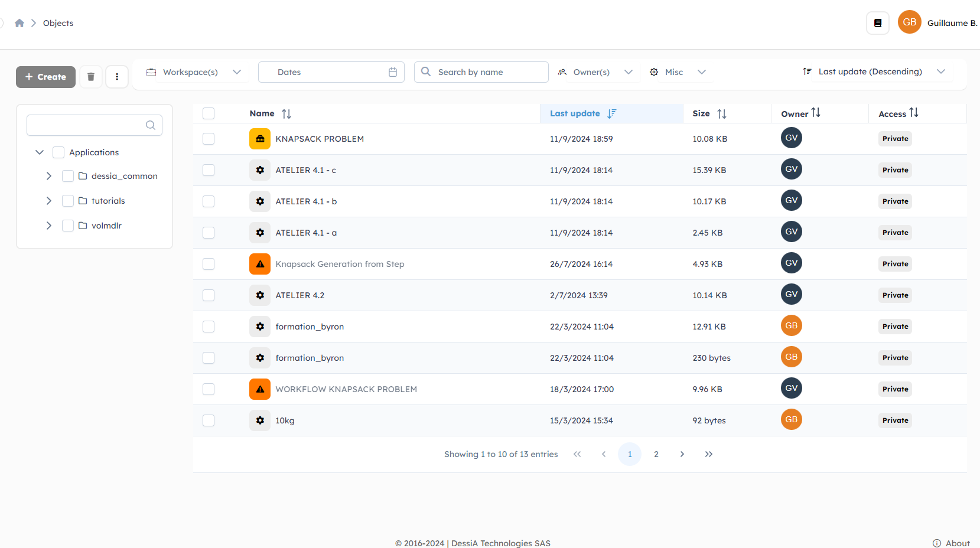Click the trash delete icon

pyautogui.click(x=91, y=77)
